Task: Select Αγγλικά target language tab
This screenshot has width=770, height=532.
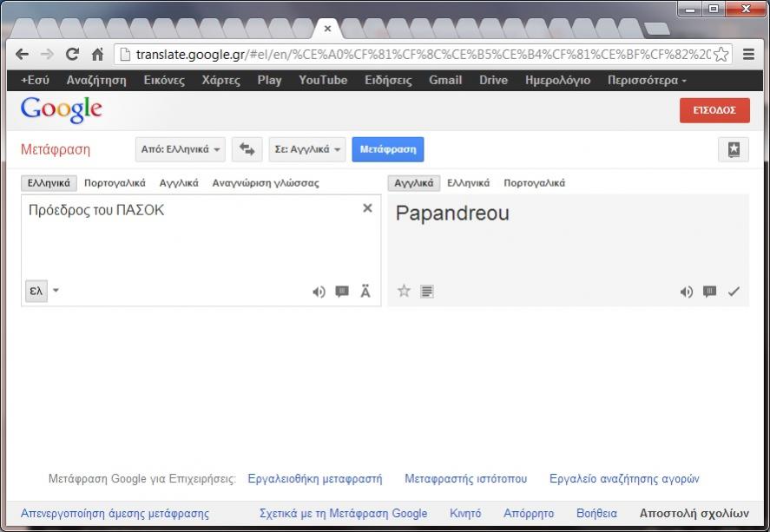Action: coord(414,183)
